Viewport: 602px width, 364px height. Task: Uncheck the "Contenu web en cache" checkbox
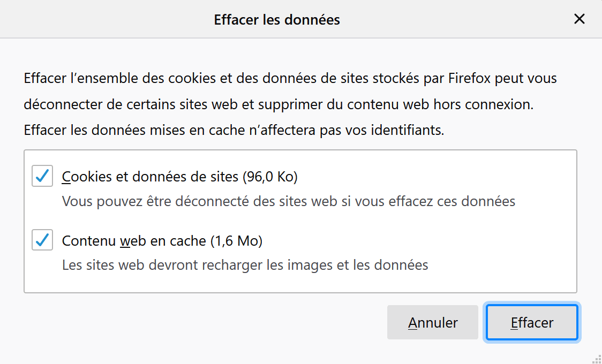coord(42,240)
